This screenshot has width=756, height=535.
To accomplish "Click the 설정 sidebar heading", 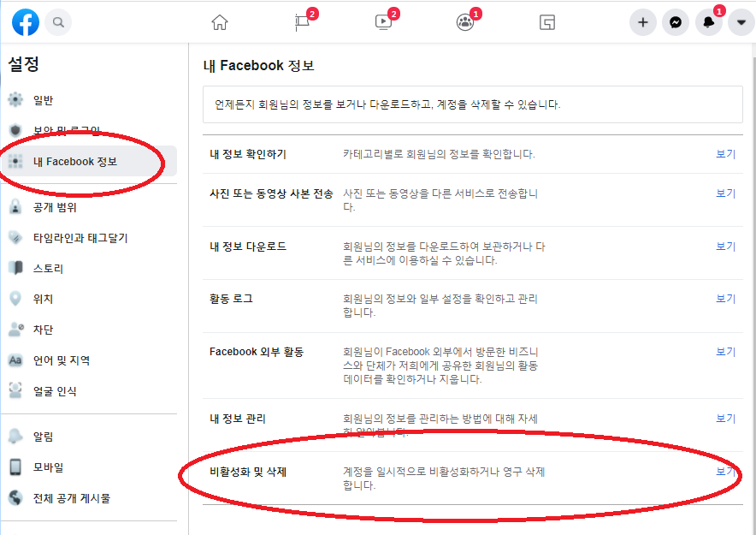I will click(24, 63).
